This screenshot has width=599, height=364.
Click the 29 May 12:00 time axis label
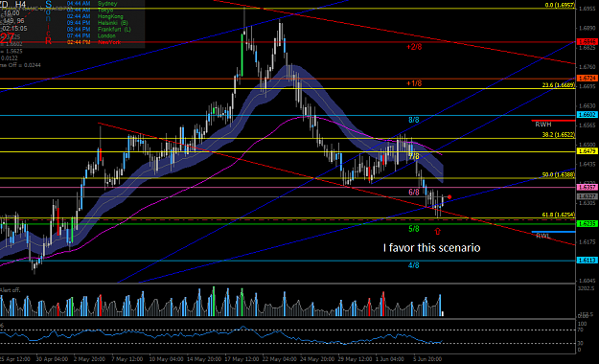355,359
